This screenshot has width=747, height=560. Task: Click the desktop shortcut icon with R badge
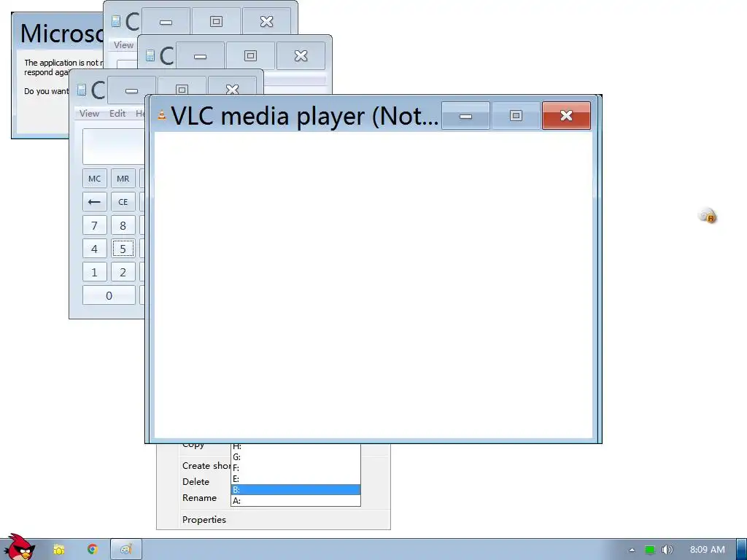708,216
